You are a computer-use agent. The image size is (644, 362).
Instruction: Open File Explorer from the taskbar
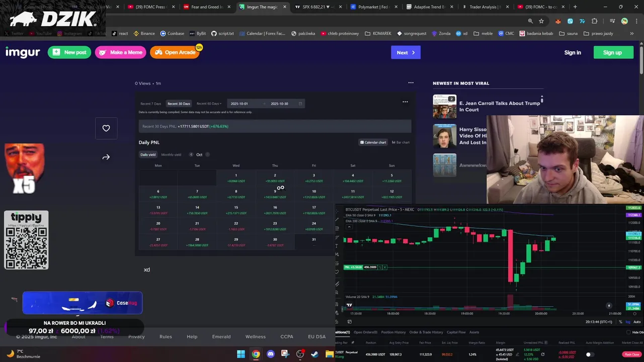330,354
